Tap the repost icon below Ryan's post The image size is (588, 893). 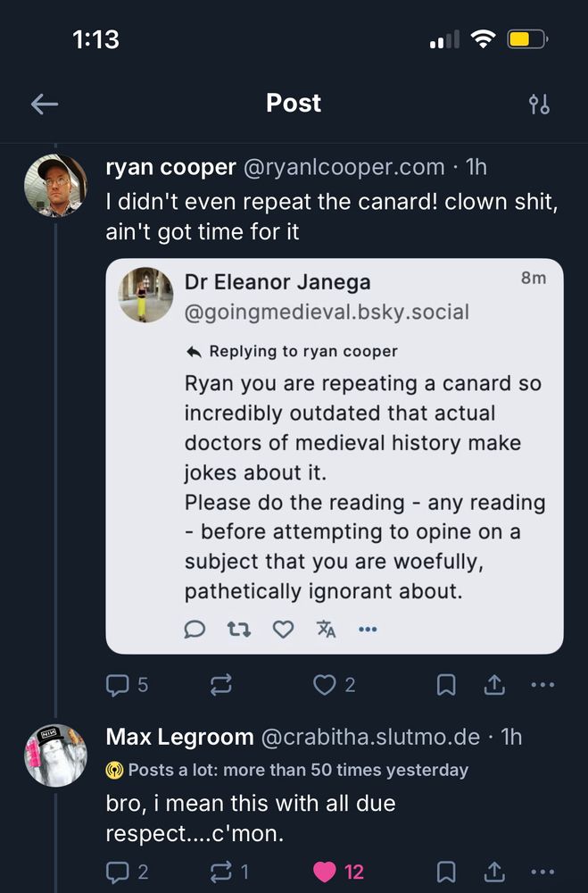[x=220, y=684]
